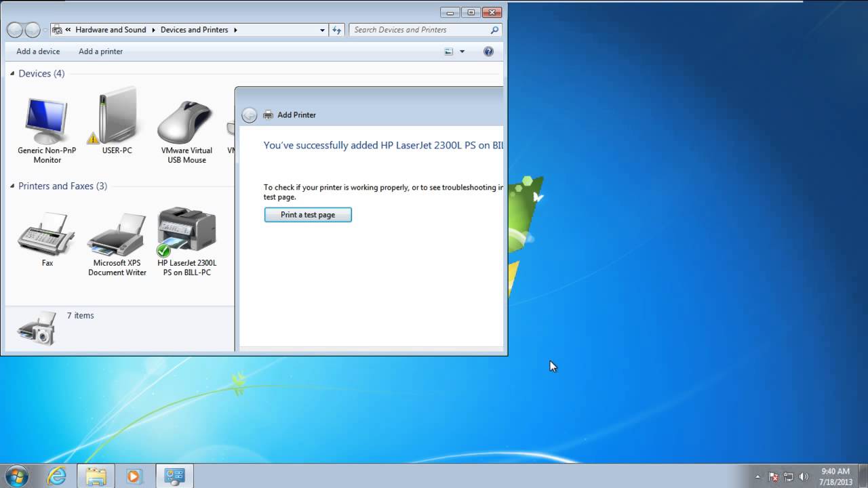Collapse the Printers and Faxes (3) group
The width and height of the screenshot is (868, 488).
[x=12, y=186]
